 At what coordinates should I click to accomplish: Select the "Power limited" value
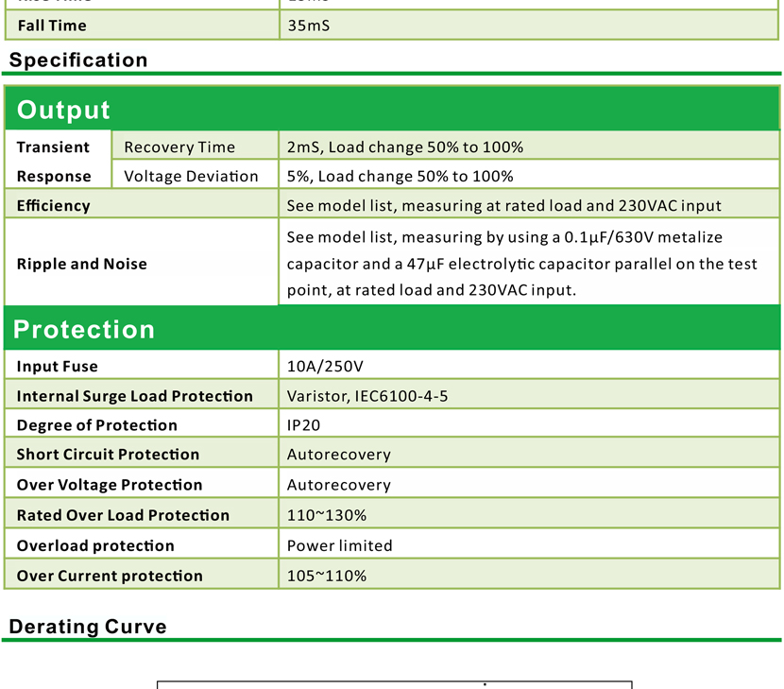point(339,545)
